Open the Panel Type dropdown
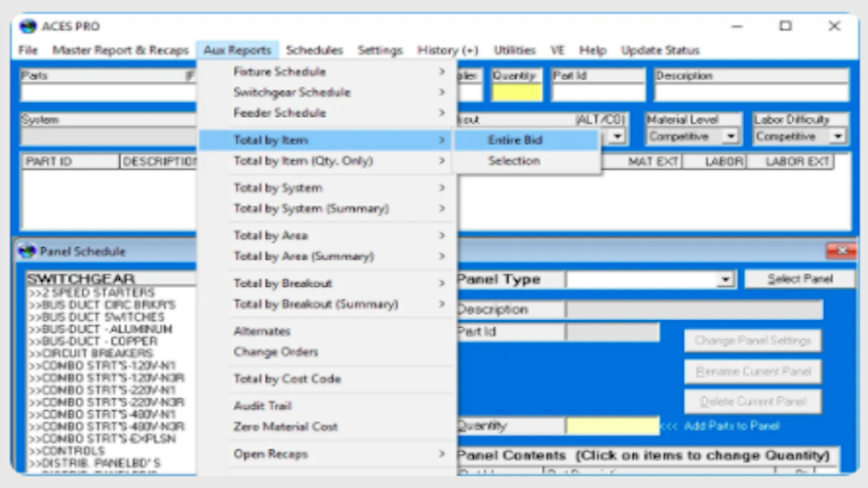 (x=726, y=280)
